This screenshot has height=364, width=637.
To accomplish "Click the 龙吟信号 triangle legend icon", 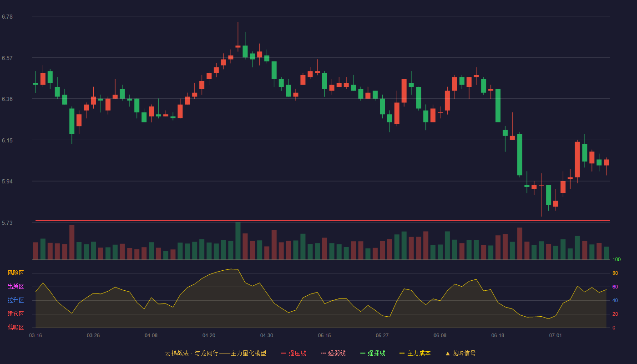I will 448,353.
